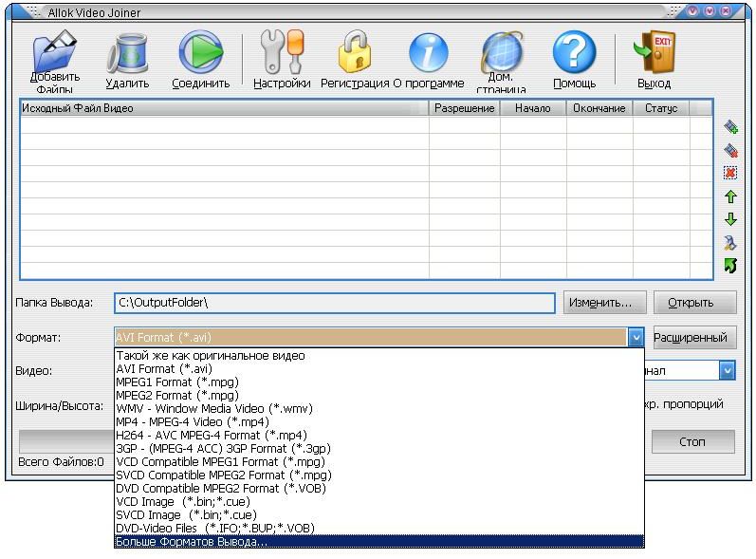The image size is (756, 559).
Task: Click the green move-up arrow beside list
Action: [730, 196]
